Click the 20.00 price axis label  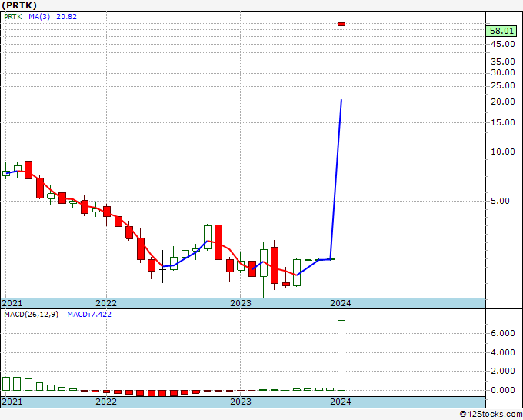coord(503,102)
